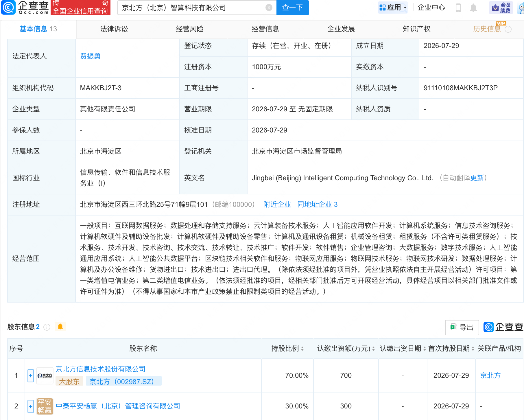The width and height of the screenshot is (524, 420).
Task: Click the 查一下 search button
Action: (292, 8)
